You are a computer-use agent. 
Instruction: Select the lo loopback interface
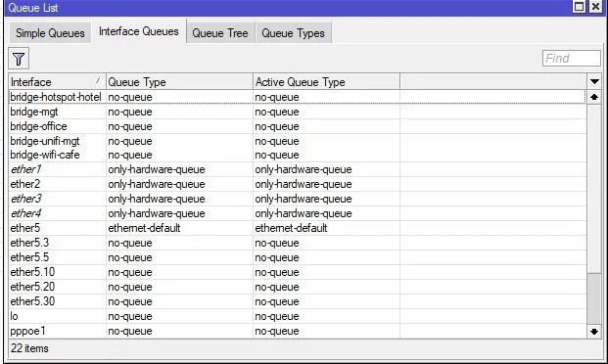[x=298, y=317]
